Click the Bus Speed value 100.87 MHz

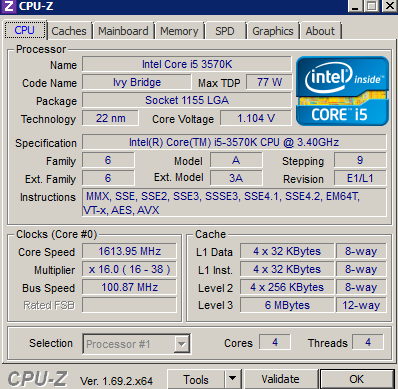click(x=129, y=287)
